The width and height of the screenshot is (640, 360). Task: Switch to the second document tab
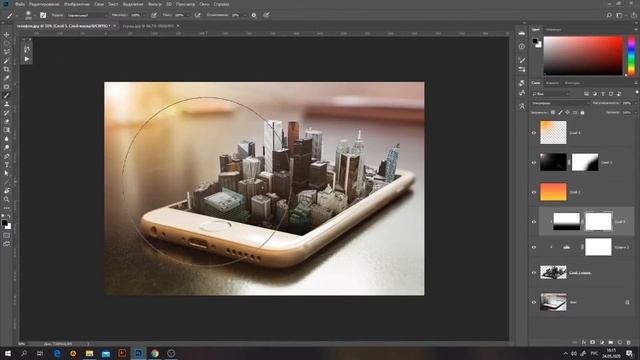tap(148, 26)
